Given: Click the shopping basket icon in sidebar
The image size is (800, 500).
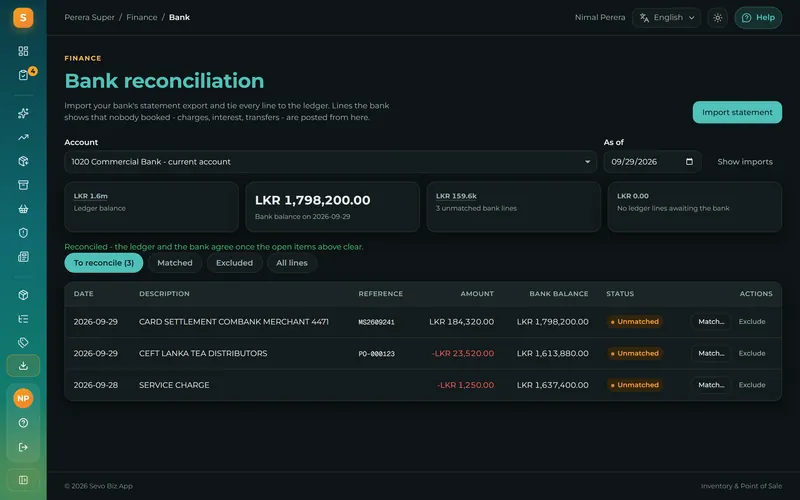Looking at the screenshot, I should 23,209.
